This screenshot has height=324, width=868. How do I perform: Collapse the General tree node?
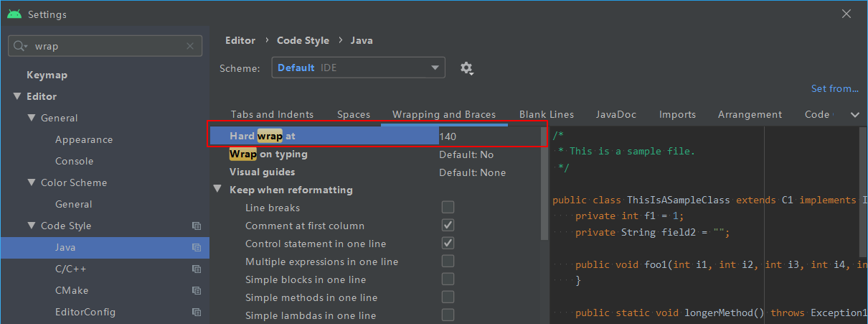[x=32, y=118]
